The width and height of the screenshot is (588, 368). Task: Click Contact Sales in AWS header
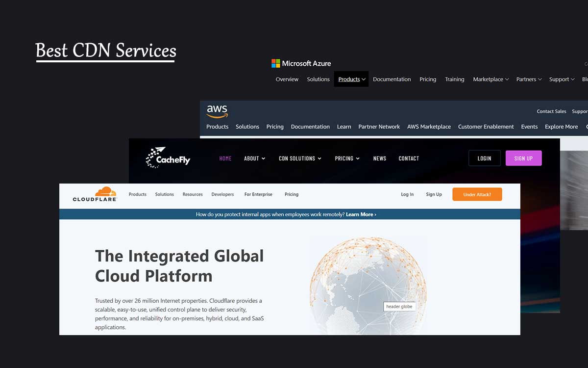click(x=551, y=111)
